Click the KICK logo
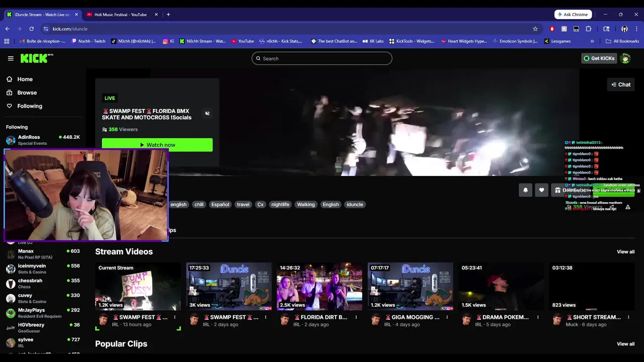Image resolution: width=644 pixels, height=362 pixels. point(37,58)
